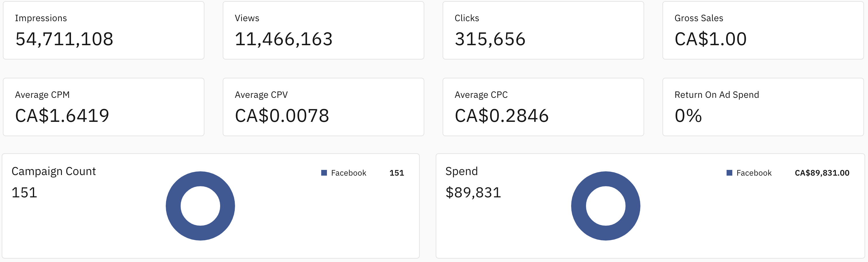The width and height of the screenshot is (868, 262).
Task: Click the Average CPV value
Action: [x=282, y=116]
